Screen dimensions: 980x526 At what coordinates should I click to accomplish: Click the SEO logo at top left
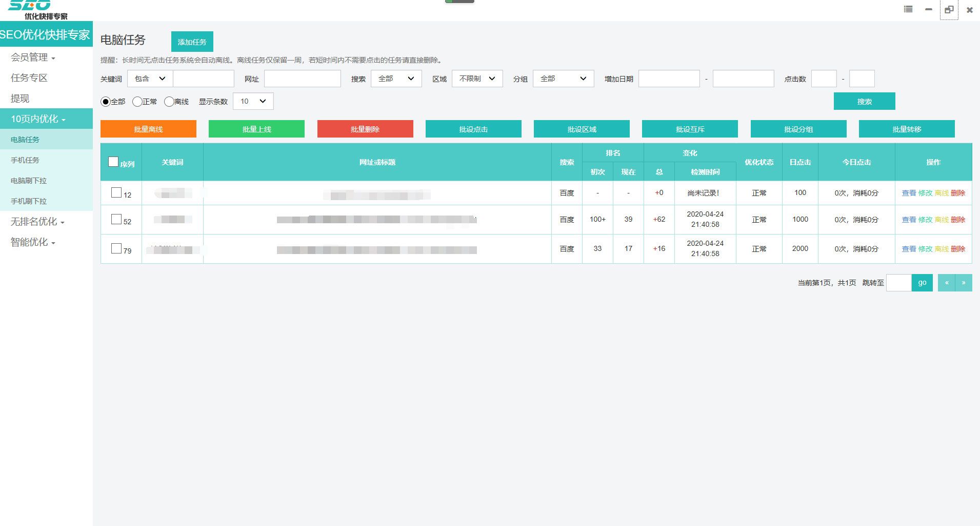37,9
